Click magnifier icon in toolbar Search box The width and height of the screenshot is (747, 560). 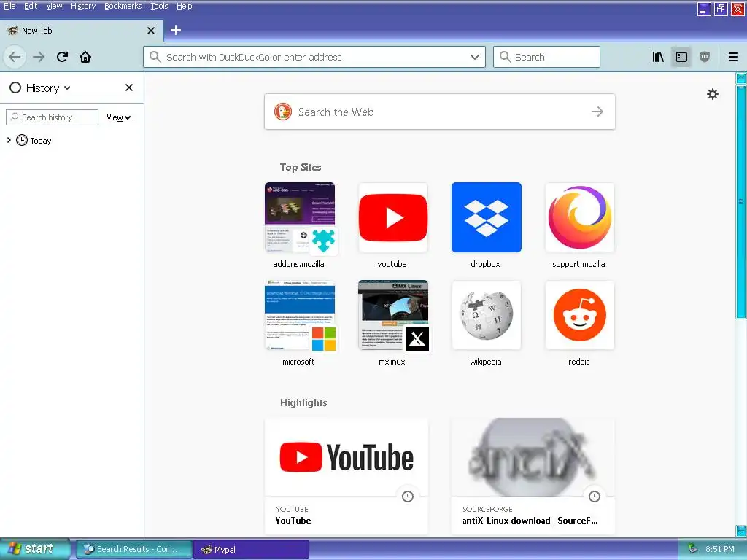505,57
